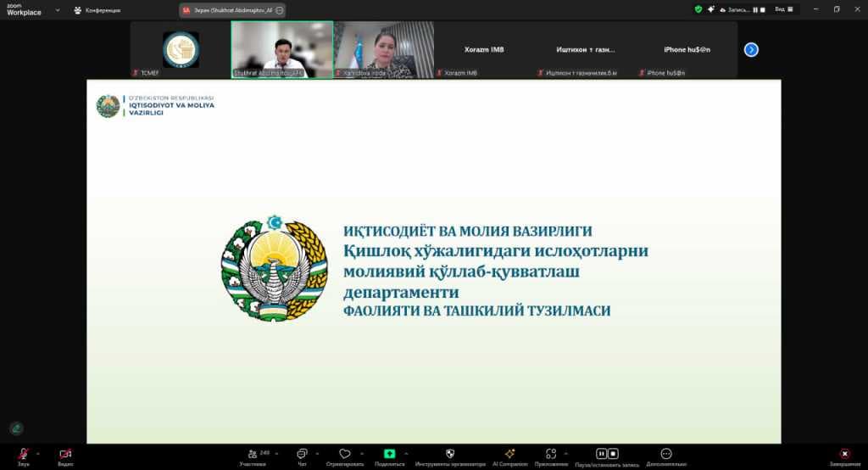The width and height of the screenshot is (868, 470).
Task: Select the Xorazm IMB participant tile
Action: click(484, 50)
